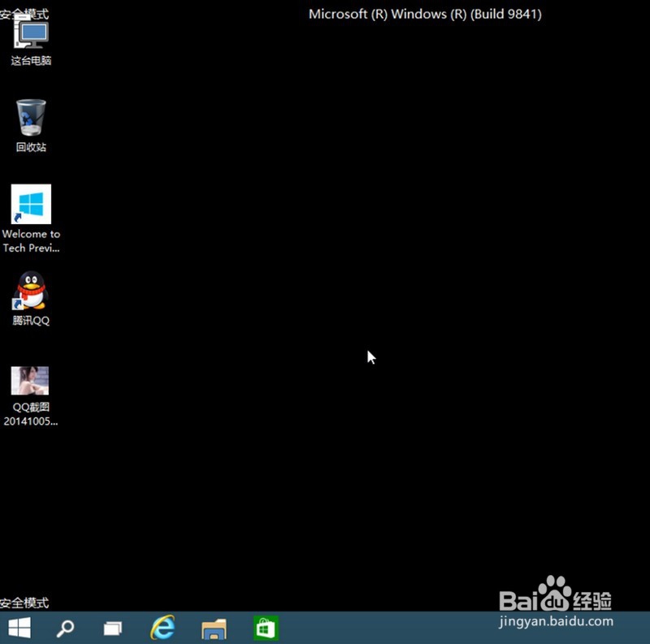Click the 'Welcome to Tech Previ...' label
Viewport: 650px width, 644px height.
coord(31,240)
